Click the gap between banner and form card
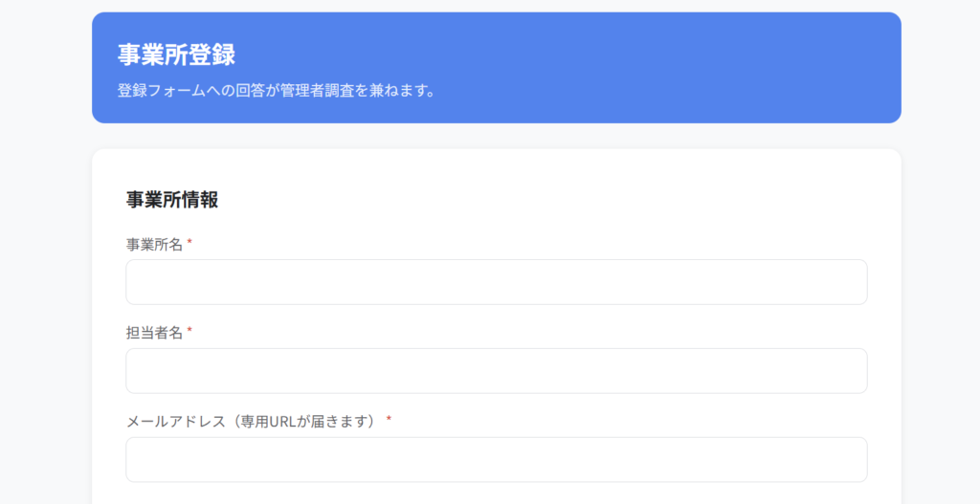The width and height of the screenshot is (980, 504). point(496,136)
